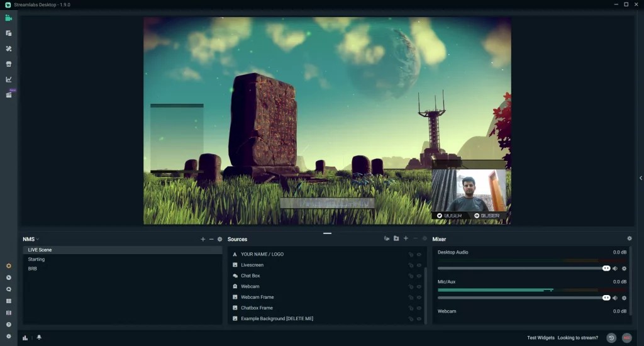Mute Desktop Audio speaker icon
This screenshot has height=346, width=644.
[615, 269]
